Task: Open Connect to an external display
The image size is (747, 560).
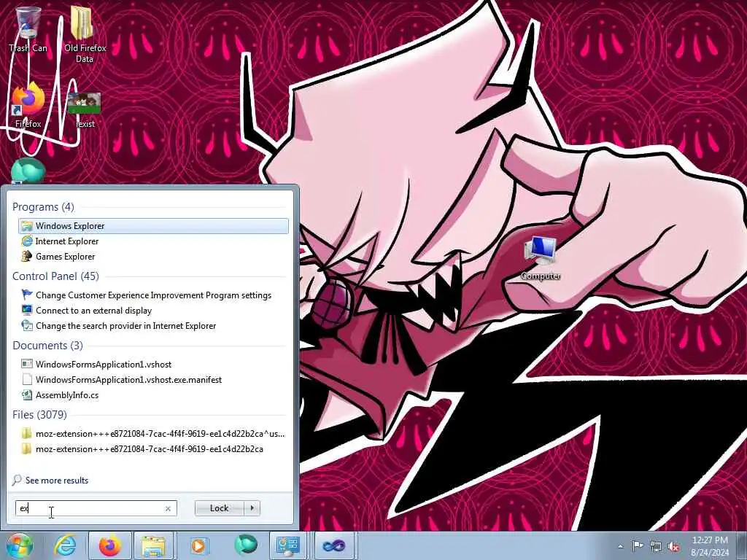Action: pyautogui.click(x=153, y=311)
